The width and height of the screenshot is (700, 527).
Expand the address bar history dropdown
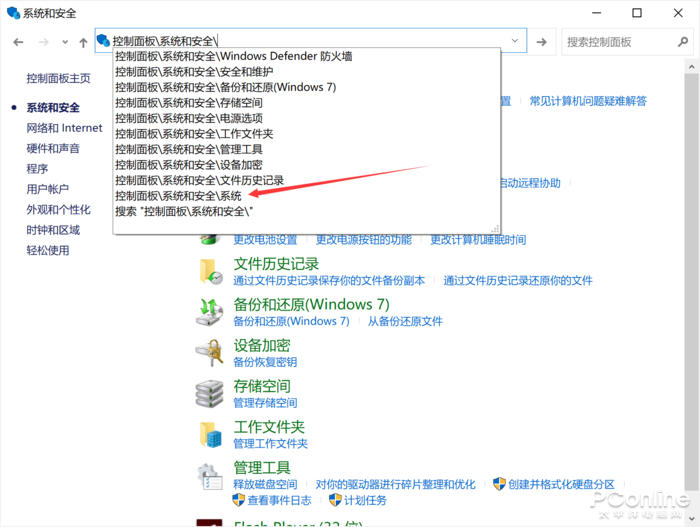515,41
